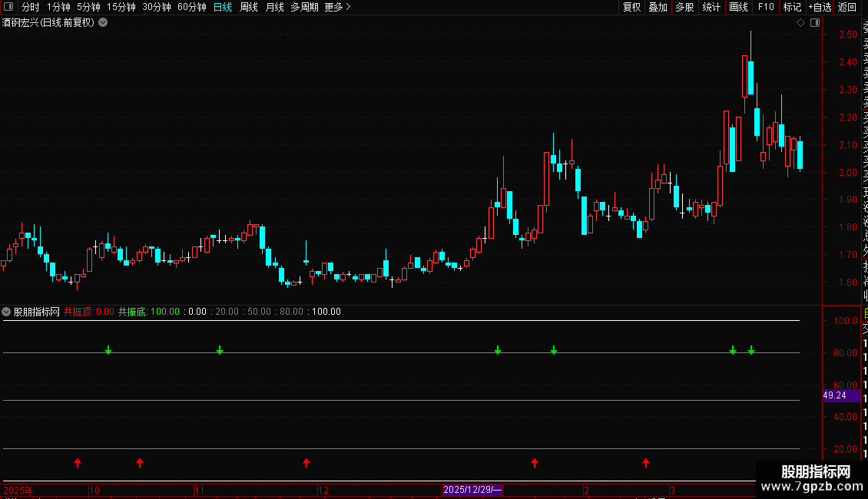Click the 2025/12/29 date marker on timeline
Viewport: 868px width, 499px height.
coord(472,490)
